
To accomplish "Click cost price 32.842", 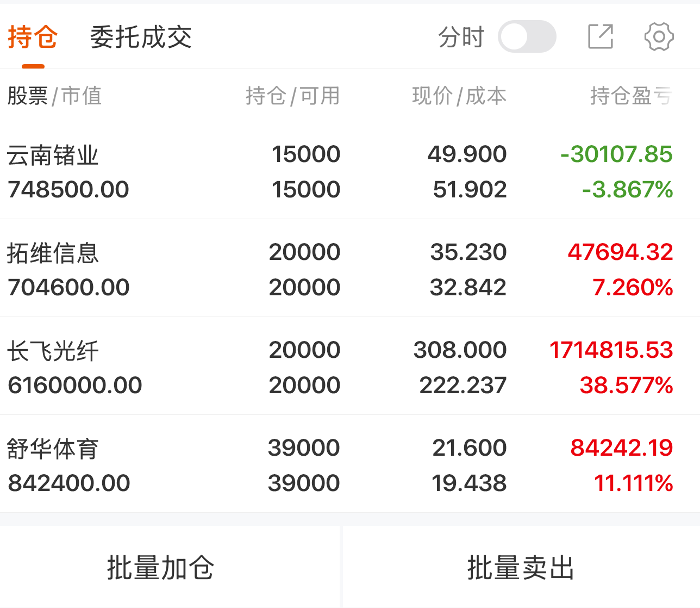I will click(468, 288).
